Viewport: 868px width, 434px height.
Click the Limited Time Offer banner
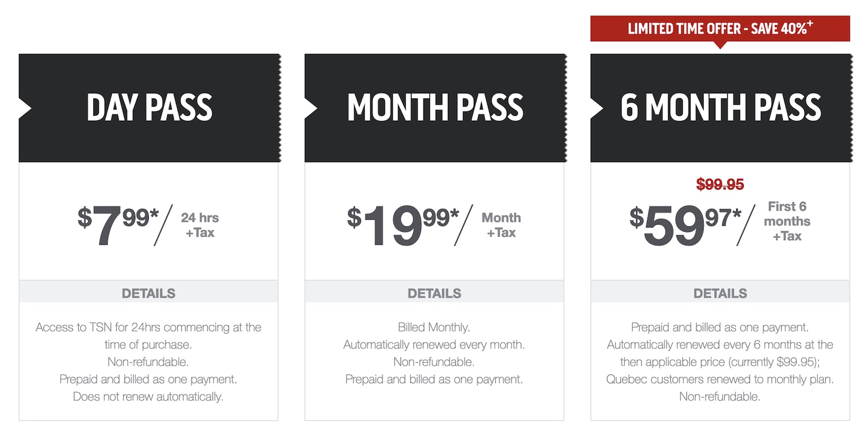coord(720,28)
